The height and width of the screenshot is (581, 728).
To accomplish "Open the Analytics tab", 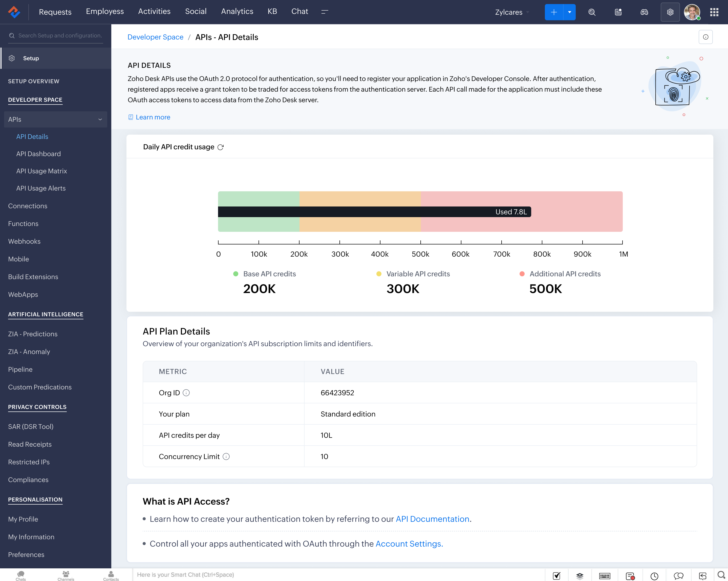I will 237,11.
